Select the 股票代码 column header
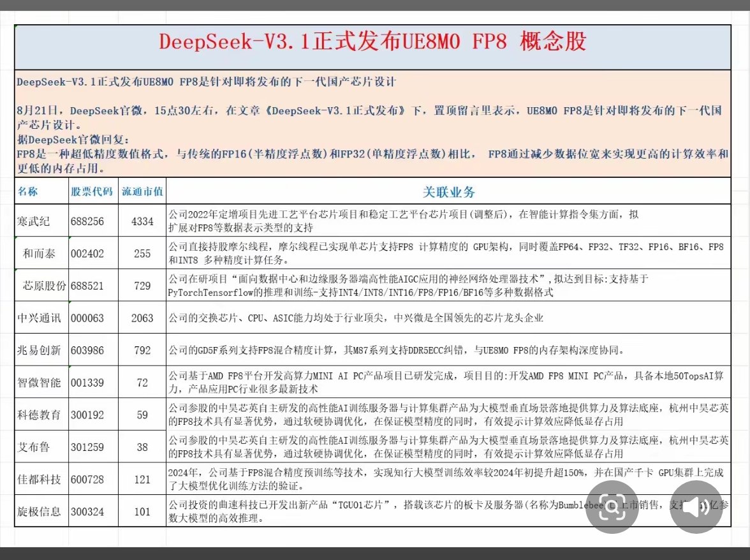The width and height of the screenshot is (750, 560). coord(92,192)
